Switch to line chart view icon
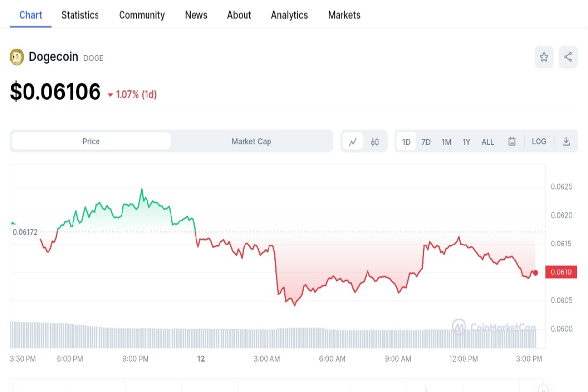 [353, 142]
